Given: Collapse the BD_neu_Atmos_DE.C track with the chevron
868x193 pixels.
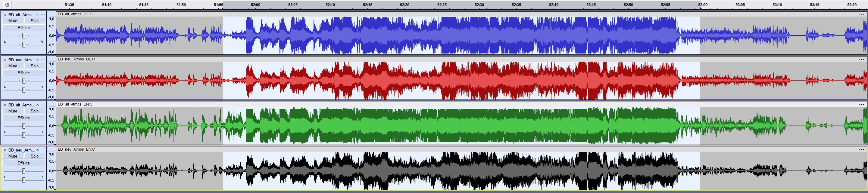Looking at the screenshot, I should (37, 60).
